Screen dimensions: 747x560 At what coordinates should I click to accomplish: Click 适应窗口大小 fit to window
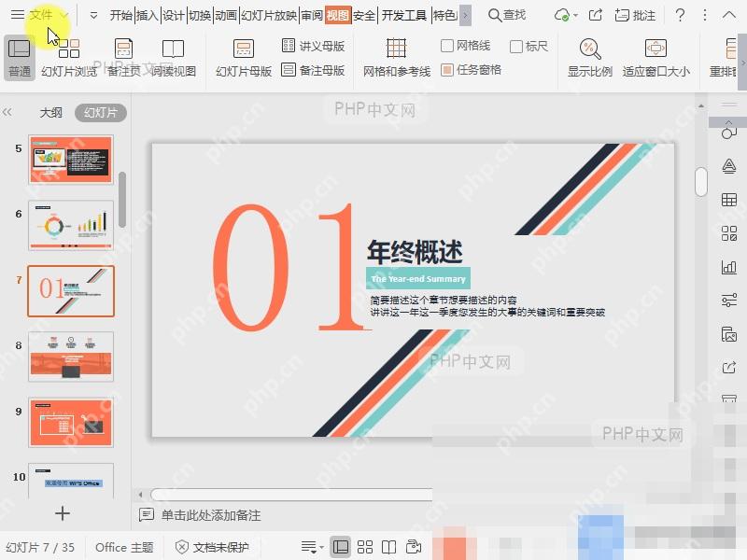pos(656,58)
